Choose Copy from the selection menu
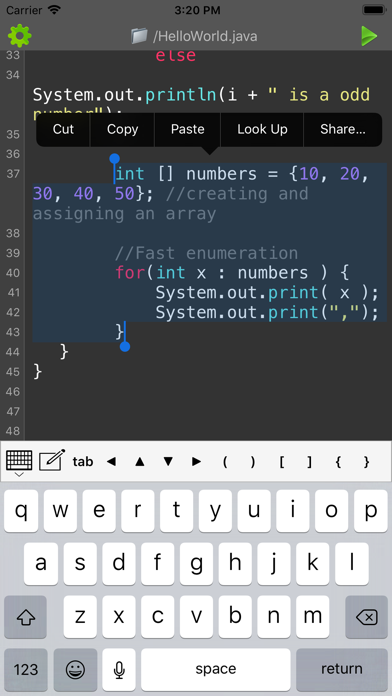This screenshot has width=392, height=696. (123, 129)
